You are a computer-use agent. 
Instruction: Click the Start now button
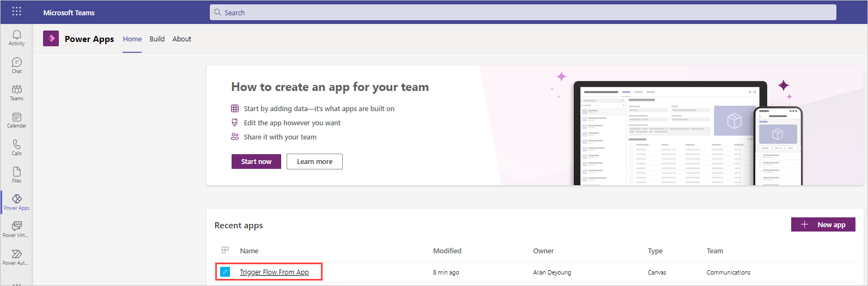pyautogui.click(x=256, y=161)
